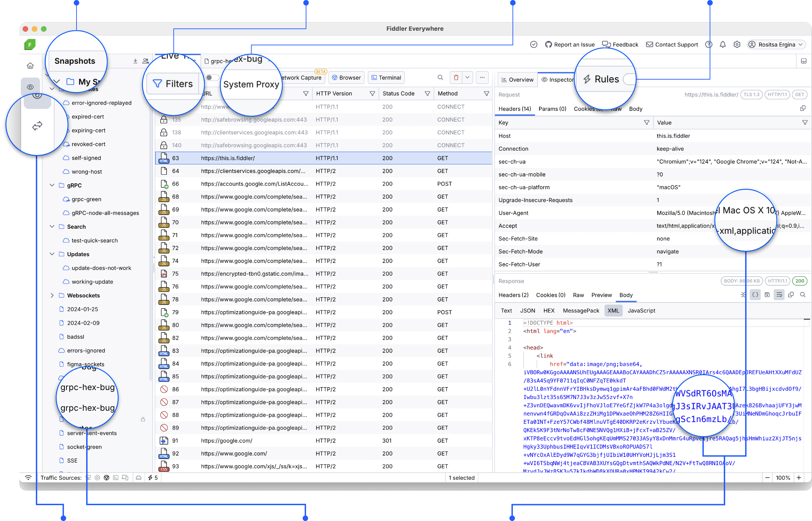
Task: Collapse the gRPC folder in the snapshots tree
Action: 52,185
